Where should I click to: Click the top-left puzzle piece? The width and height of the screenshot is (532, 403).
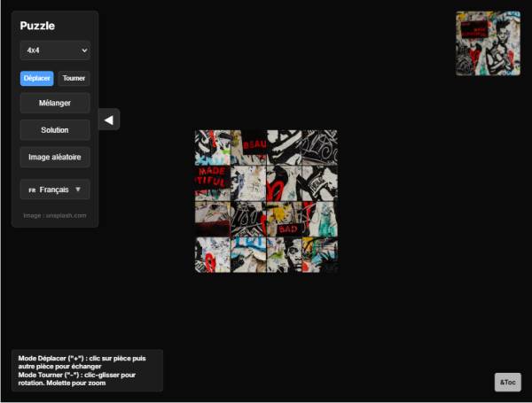pyautogui.click(x=213, y=148)
